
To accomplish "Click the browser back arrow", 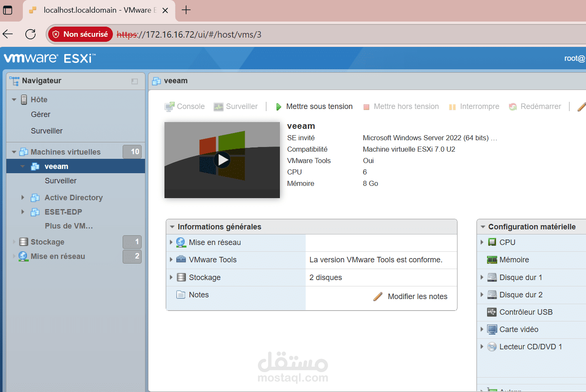I will (x=8, y=34).
